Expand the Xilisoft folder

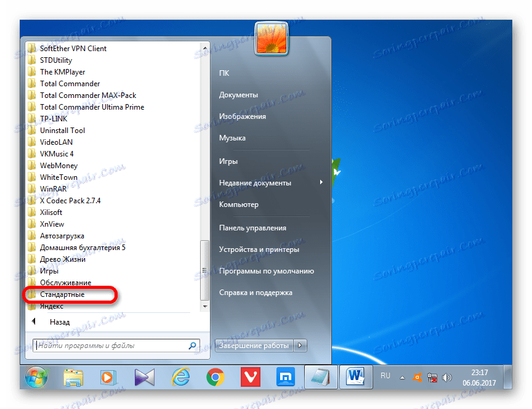point(51,213)
